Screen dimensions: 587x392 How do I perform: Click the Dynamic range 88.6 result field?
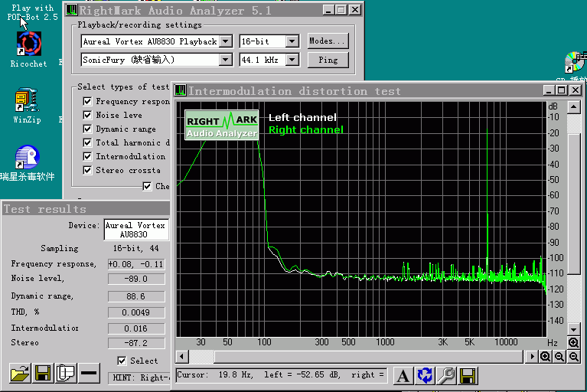(x=136, y=296)
